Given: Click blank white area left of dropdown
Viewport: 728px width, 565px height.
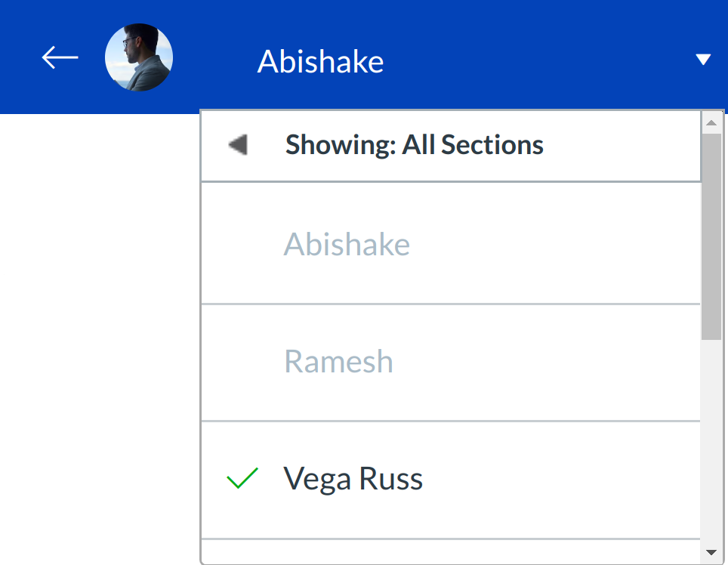Looking at the screenshot, I should (x=98, y=340).
